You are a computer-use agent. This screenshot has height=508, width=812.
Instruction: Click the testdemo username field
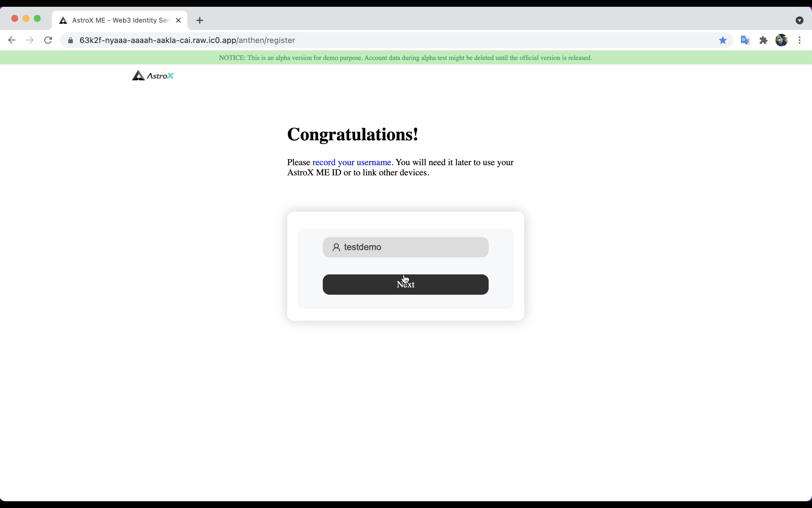[x=405, y=247]
